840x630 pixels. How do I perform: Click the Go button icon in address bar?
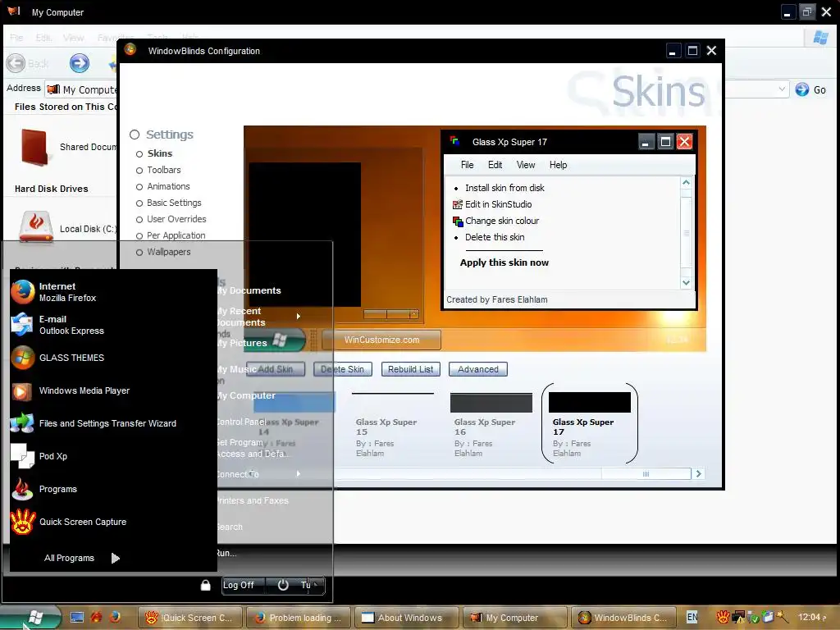coord(802,89)
